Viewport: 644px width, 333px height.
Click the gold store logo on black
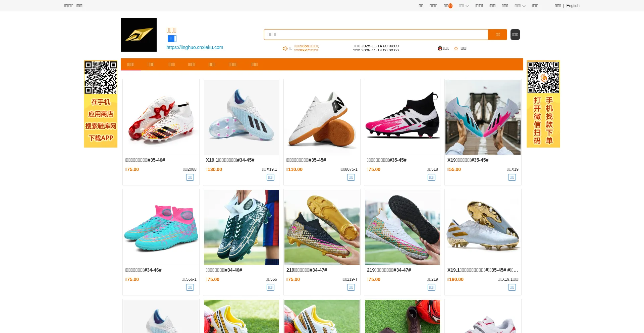139,35
